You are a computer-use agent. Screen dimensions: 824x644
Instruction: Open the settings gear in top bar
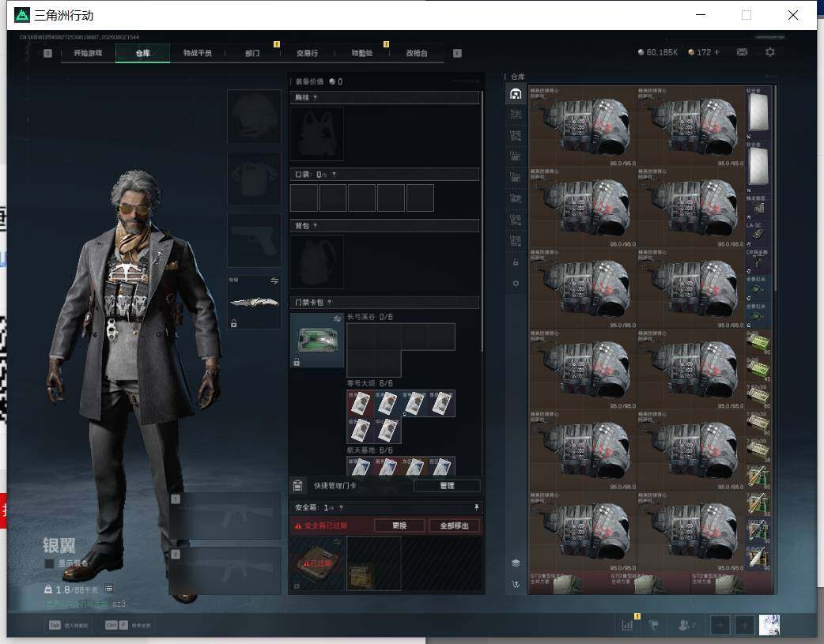pos(770,52)
